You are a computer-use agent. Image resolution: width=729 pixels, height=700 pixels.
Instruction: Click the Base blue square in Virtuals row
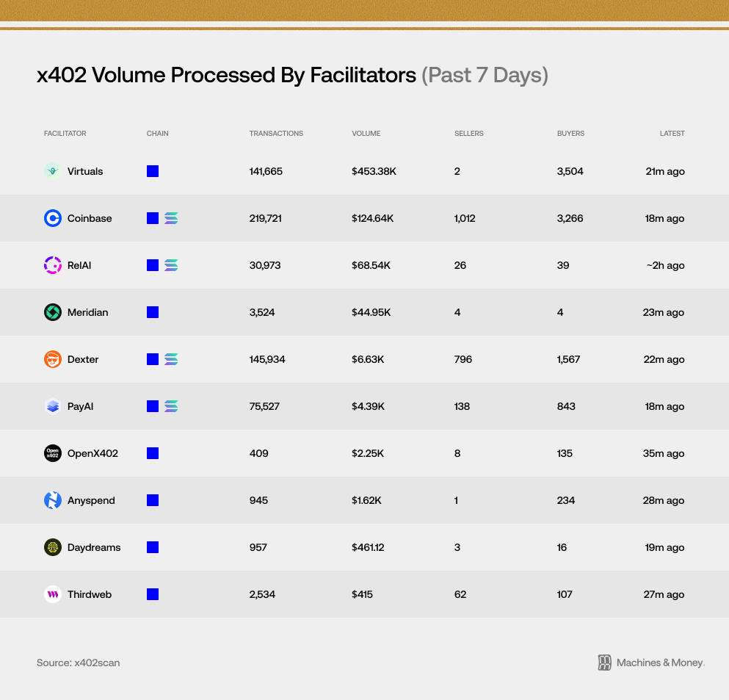(x=153, y=171)
